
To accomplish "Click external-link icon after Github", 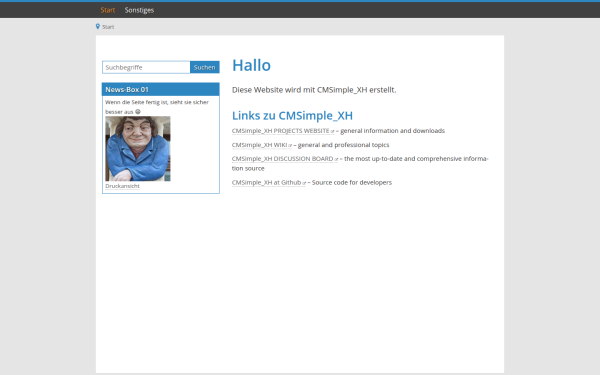I will 304,183.
